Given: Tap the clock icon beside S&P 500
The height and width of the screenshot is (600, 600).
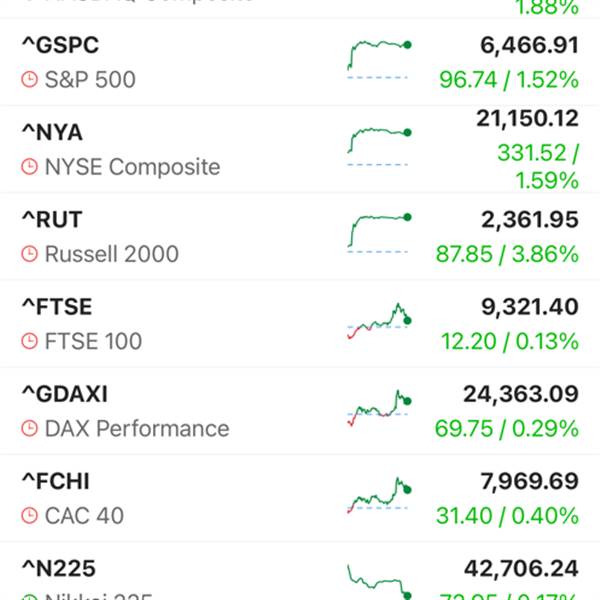Looking at the screenshot, I should pos(29,80).
